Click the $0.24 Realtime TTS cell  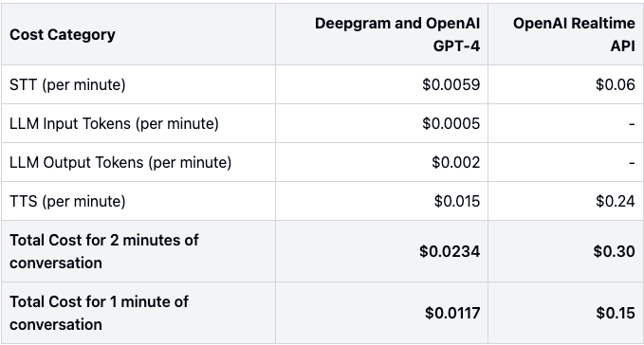615,202
